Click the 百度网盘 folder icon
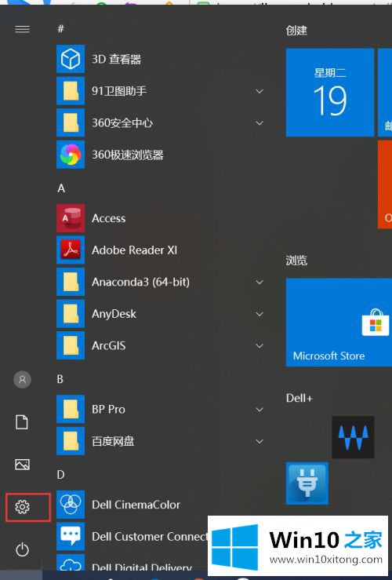Screen dimensions: 392x580 click(71, 441)
